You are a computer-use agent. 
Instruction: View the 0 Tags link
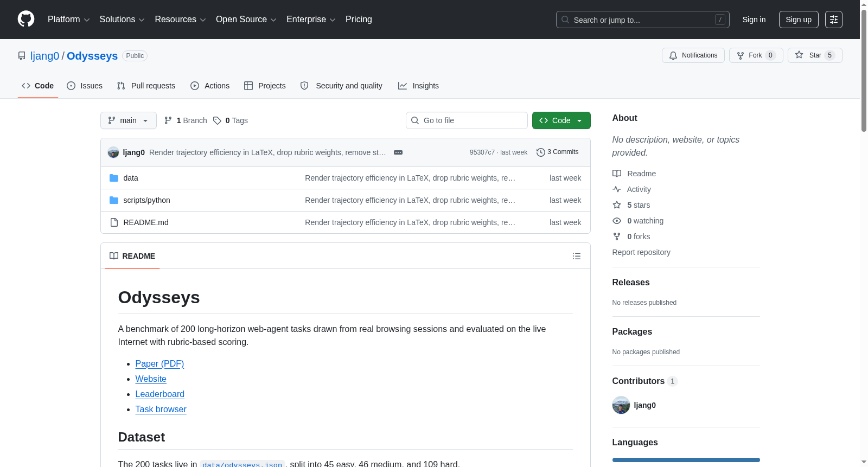tap(231, 120)
